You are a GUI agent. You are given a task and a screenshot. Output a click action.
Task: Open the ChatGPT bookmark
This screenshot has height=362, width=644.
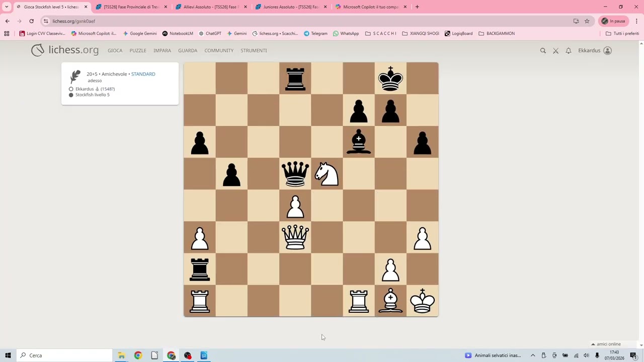coord(210,34)
